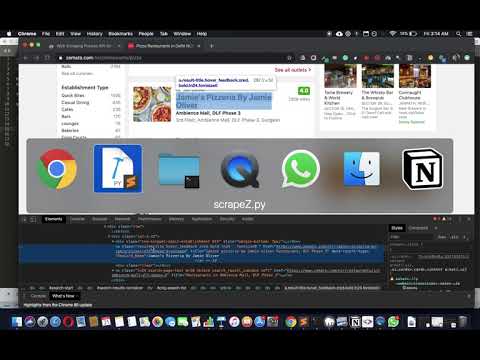This screenshot has width=480, height=360.
Task: Click the browser reload button
Action: point(47,58)
